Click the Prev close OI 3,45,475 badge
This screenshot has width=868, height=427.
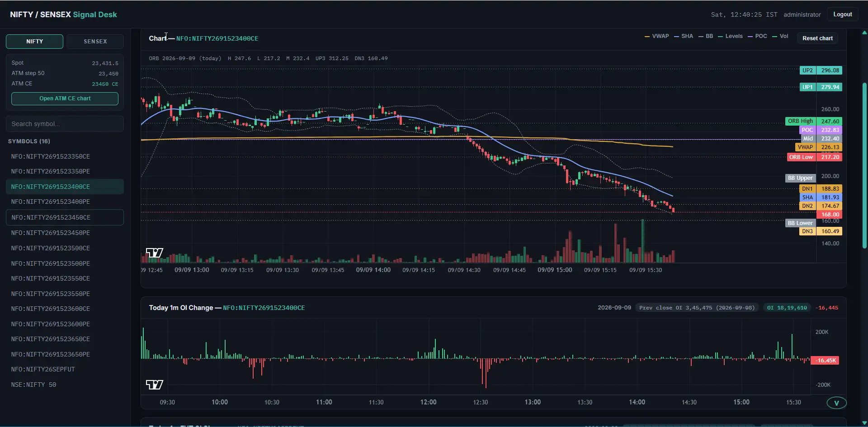[x=697, y=308]
